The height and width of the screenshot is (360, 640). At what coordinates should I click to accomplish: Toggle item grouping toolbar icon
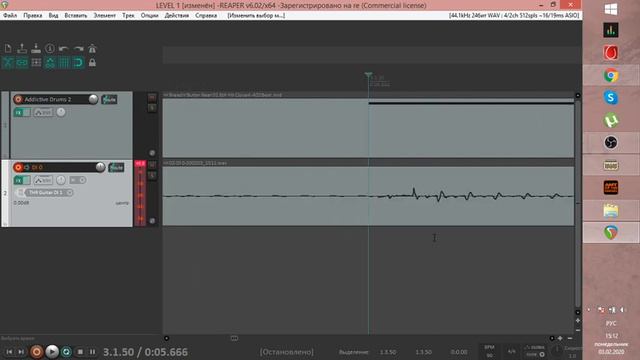pos(22,62)
